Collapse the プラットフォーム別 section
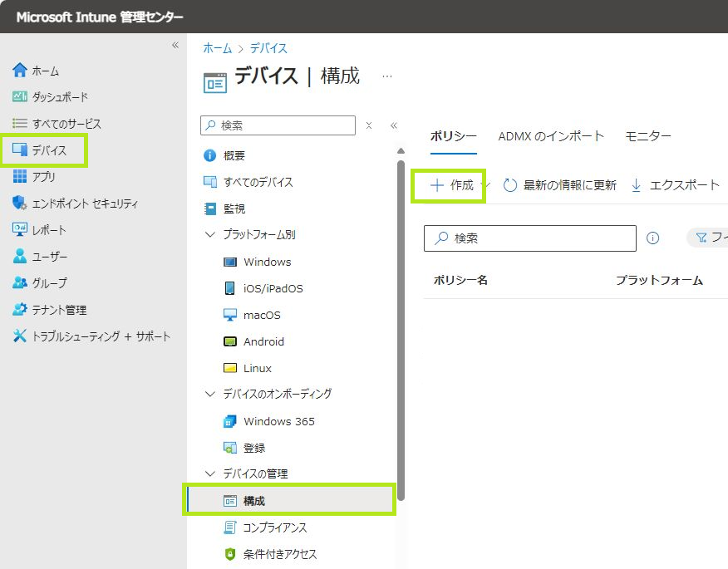728x569 pixels. [x=210, y=234]
